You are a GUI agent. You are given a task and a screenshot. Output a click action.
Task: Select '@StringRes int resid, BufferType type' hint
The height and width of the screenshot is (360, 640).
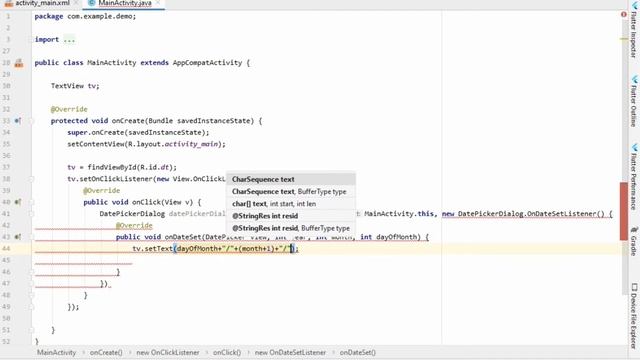point(291,228)
